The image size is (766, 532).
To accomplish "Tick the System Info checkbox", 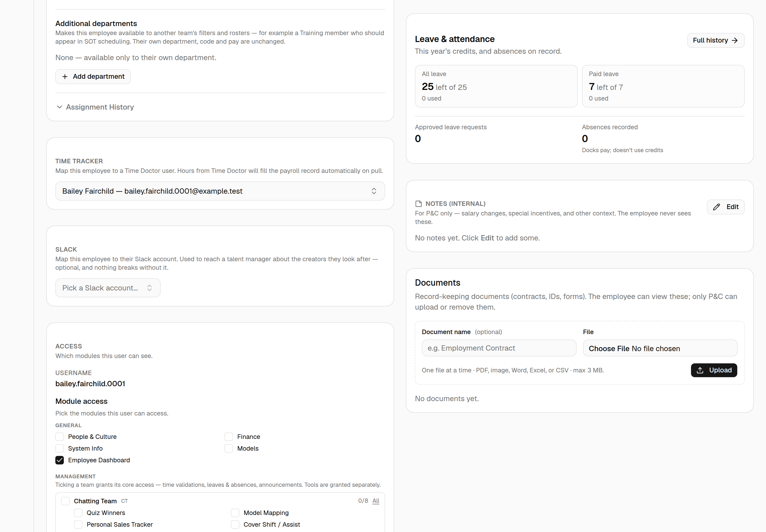I will pos(60,448).
